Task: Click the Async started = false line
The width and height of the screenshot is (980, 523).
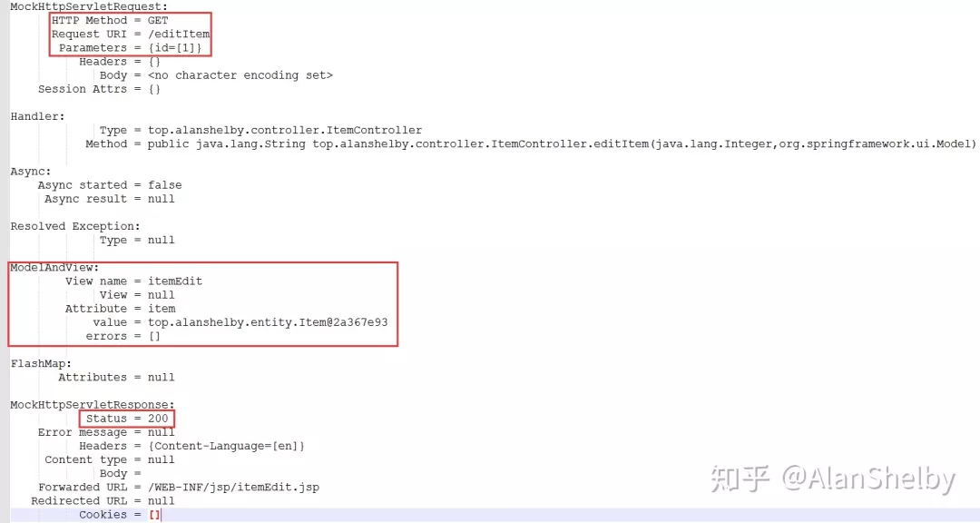Action: pos(110,185)
